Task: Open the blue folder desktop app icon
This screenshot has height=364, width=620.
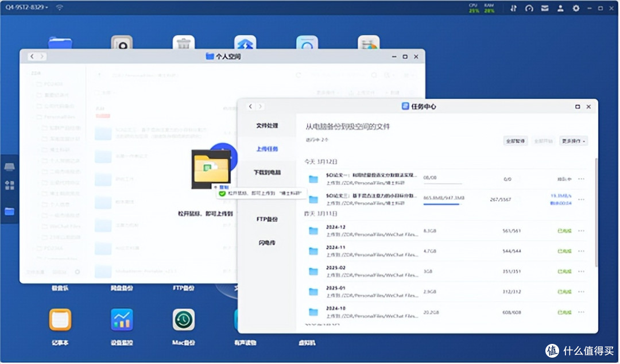Action: click(x=60, y=42)
